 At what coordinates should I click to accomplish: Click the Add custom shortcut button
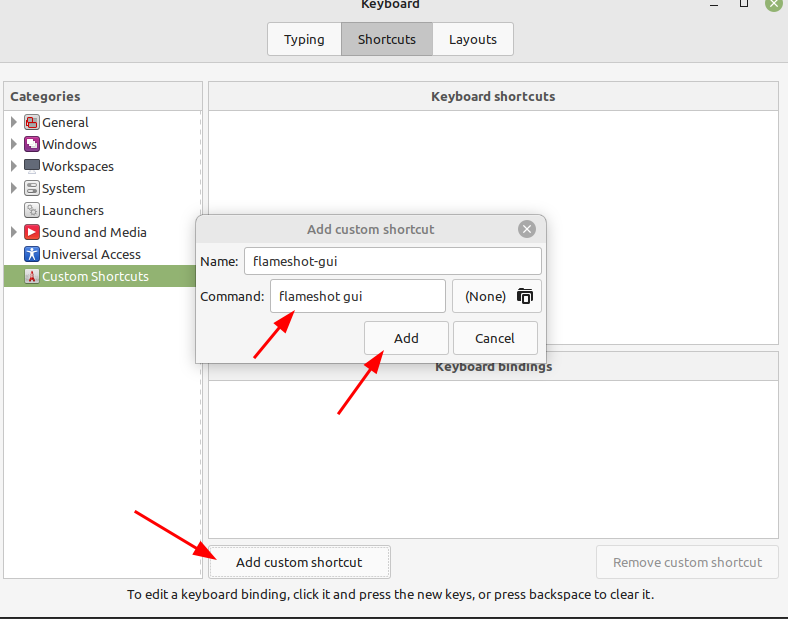point(299,562)
